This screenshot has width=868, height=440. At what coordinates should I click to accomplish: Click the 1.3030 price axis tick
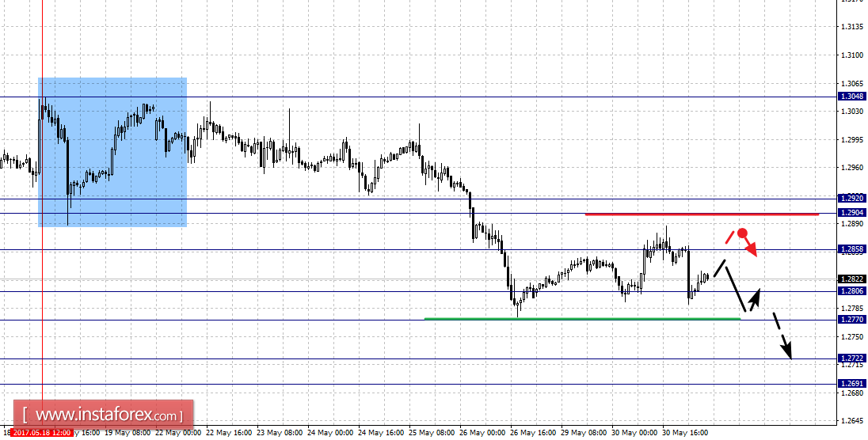click(x=852, y=112)
